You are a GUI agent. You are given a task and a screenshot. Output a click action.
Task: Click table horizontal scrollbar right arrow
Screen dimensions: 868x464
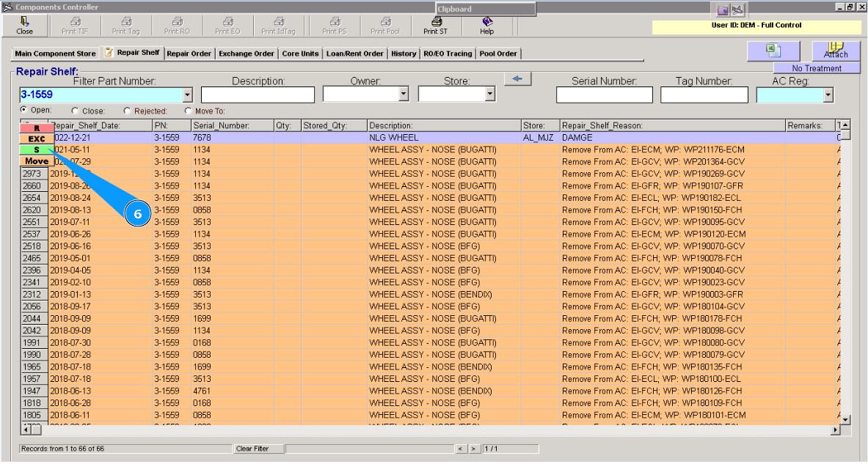pos(836,430)
